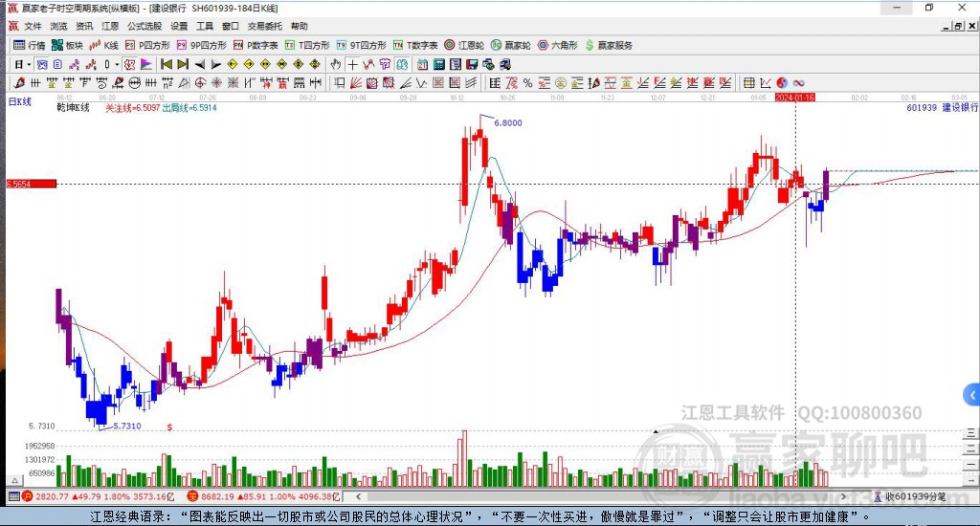Open the T数字表 tool
The height and width of the screenshot is (526, 980).
(x=415, y=45)
